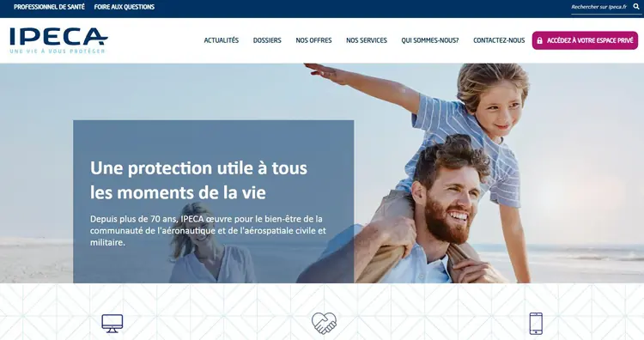Click the handshake heart icon
This screenshot has width=644, height=340.
[324, 323]
